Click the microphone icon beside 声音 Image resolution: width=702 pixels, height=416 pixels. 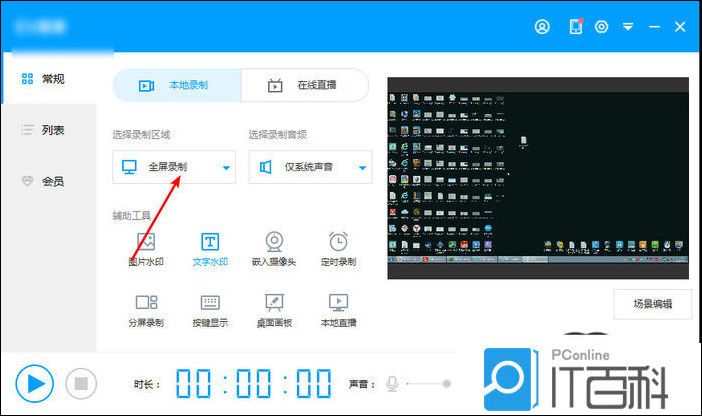392,384
